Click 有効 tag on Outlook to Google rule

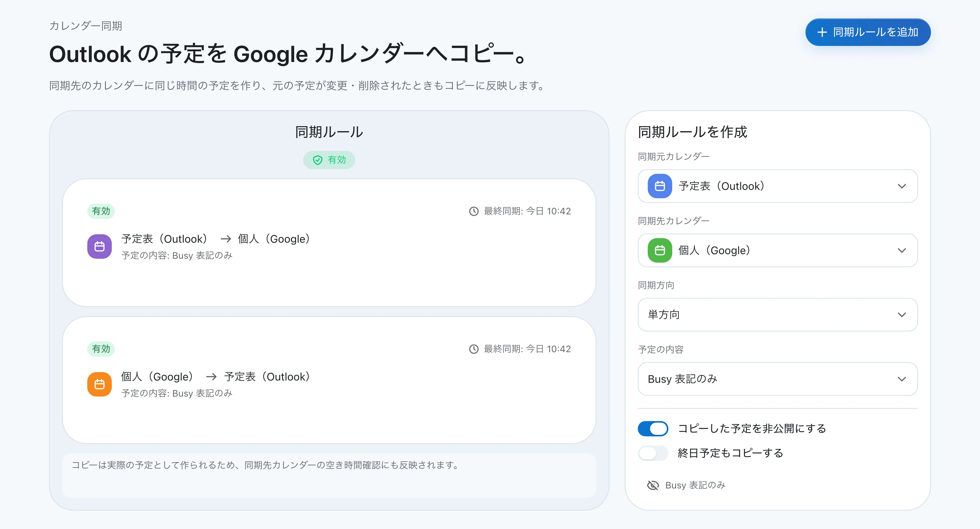point(101,211)
